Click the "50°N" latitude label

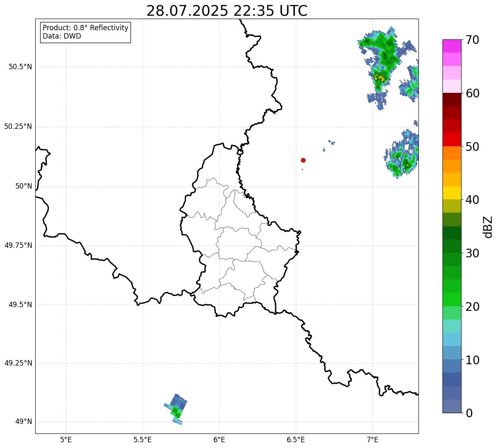coord(24,186)
